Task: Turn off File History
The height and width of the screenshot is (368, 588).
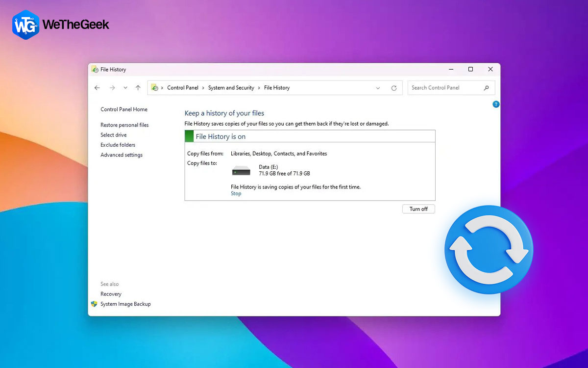Action: (x=418, y=209)
